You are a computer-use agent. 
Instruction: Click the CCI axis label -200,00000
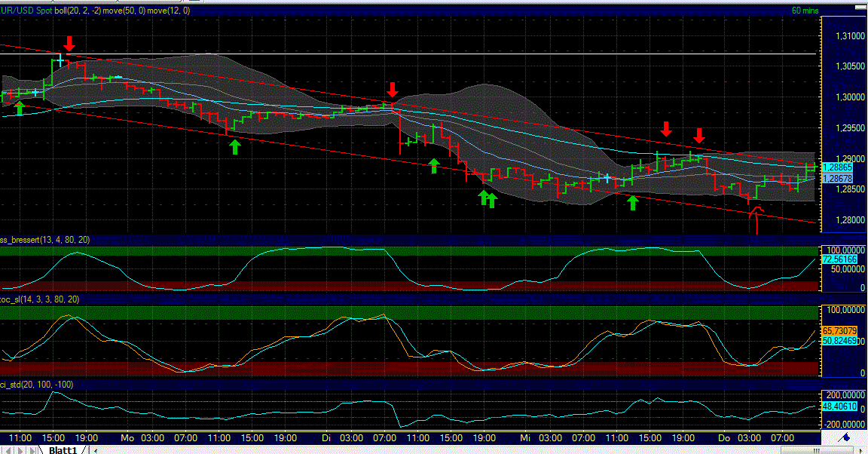coord(844,425)
